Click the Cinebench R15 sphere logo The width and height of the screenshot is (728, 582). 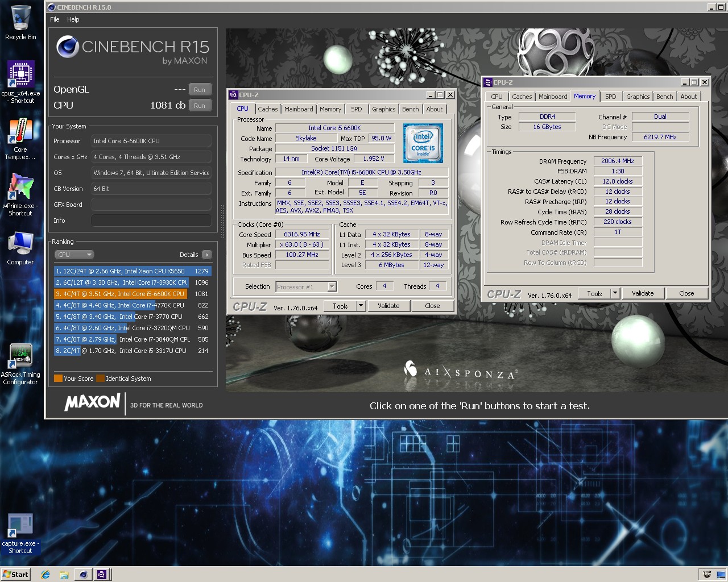[68, 47]
